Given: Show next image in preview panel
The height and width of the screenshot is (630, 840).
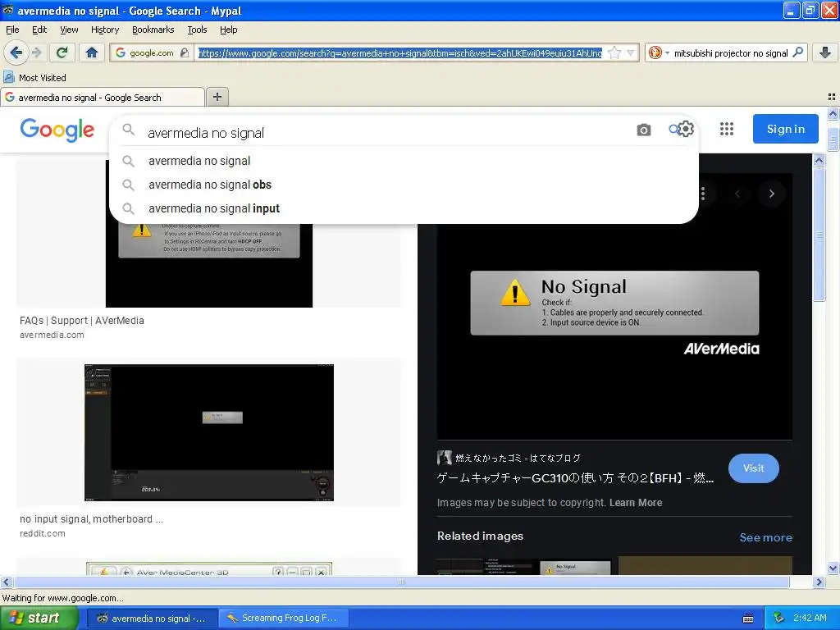Looking at the screenshot, I should (771, 194).
